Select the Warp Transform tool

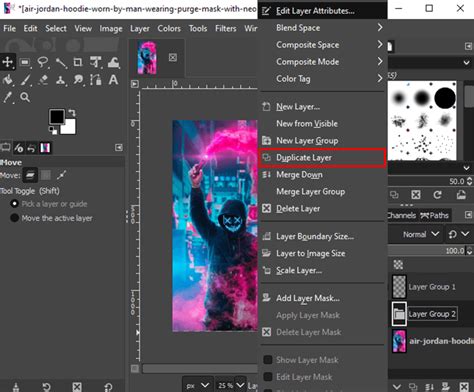tap(113, 62)
